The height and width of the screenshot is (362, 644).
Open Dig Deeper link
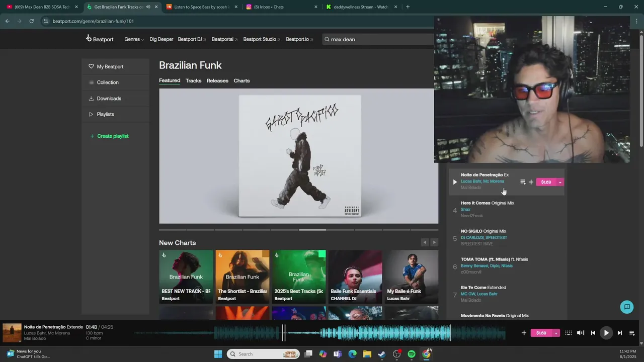[162, 39]
